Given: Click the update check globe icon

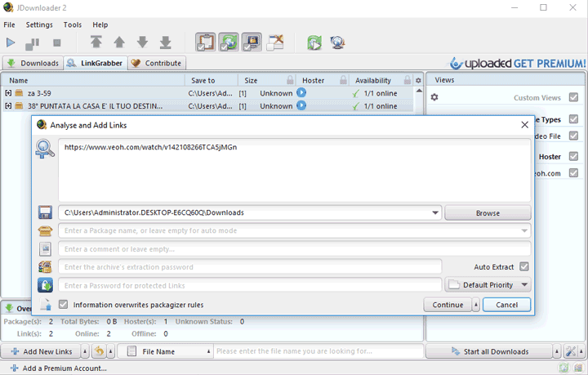Looking at the screenshot, I should point(337,42).
